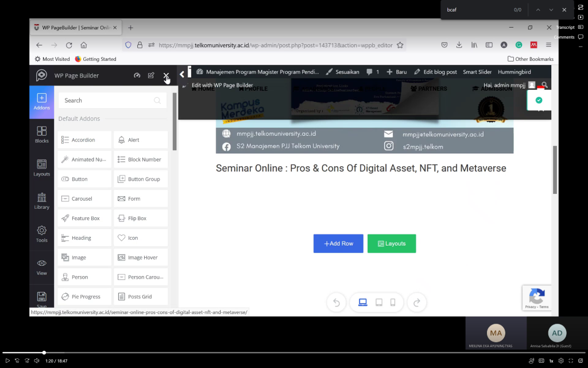
Task: Open Firefox home page
Action: coord(84,45)
